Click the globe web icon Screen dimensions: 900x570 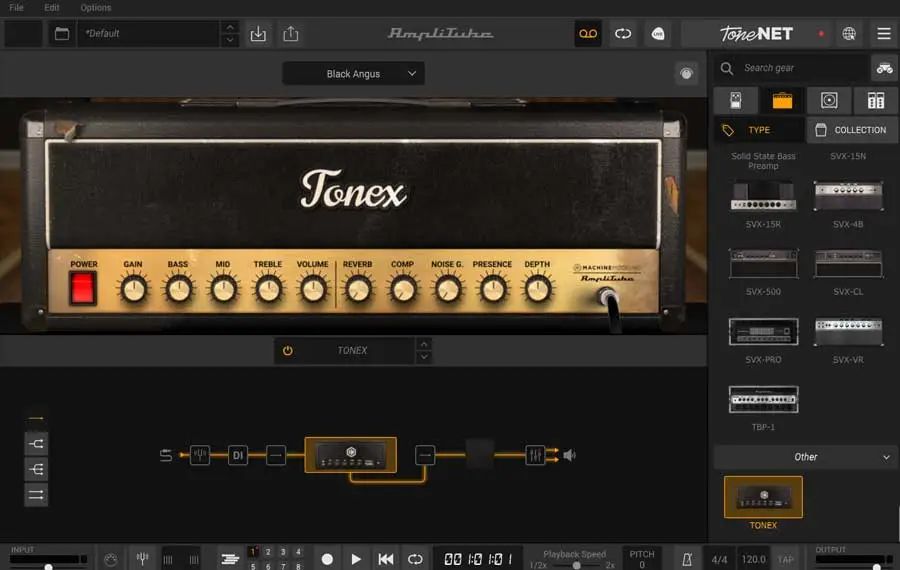[x=849, y=34]
